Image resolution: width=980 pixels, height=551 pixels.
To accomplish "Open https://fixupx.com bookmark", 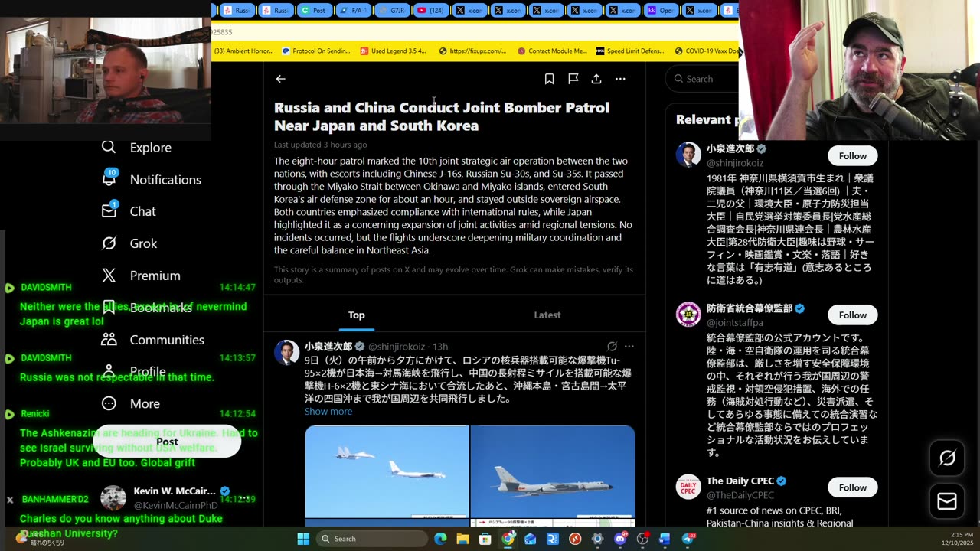I will pyautogui.click(x=472, y=51).
